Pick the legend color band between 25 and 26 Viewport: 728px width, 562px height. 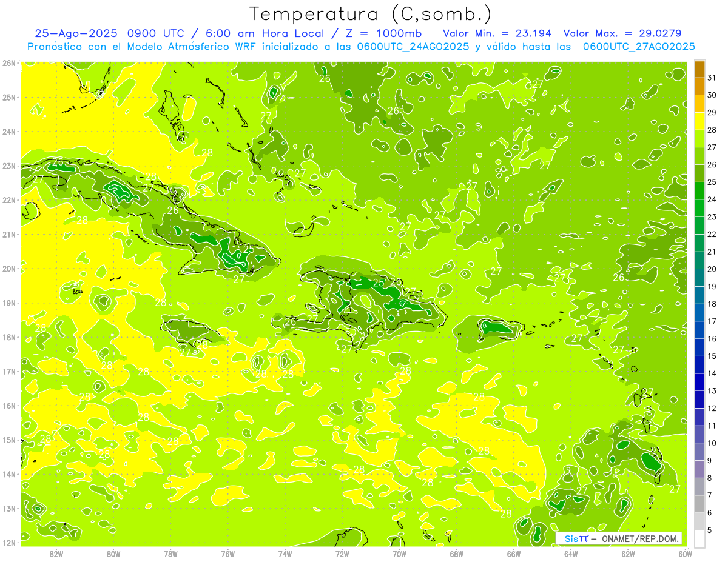699,173
